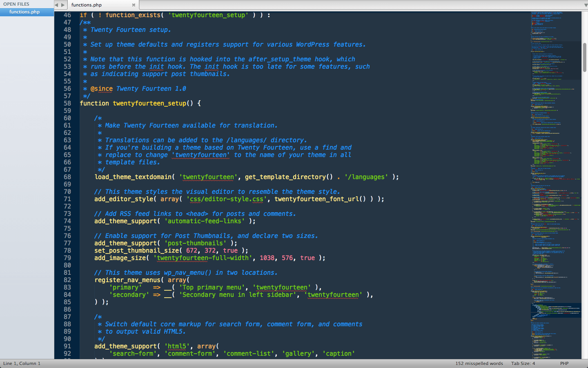Viewport: 588px width, 368px height.
Task: Click register_nav_menus on line 82
Action: [x=127, y=280]
